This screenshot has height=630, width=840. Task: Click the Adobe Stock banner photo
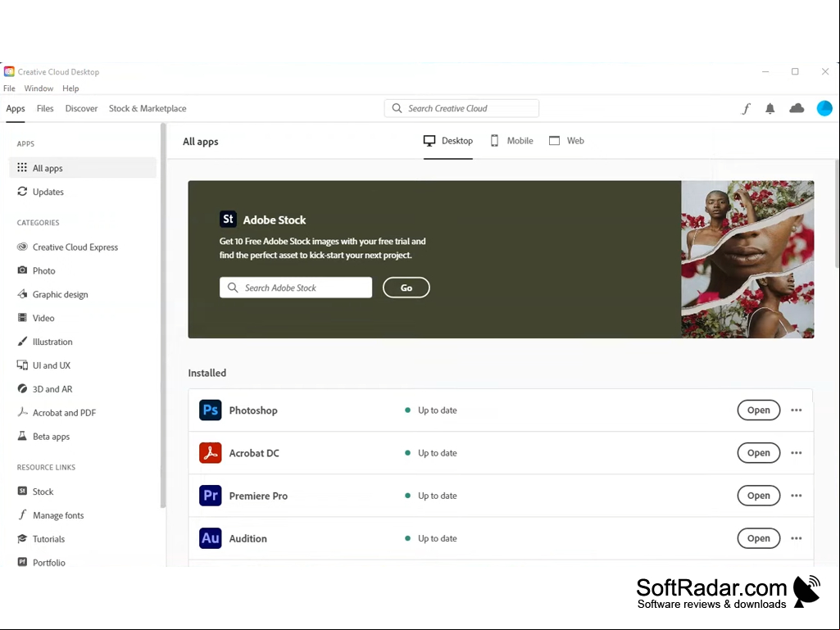747,259
